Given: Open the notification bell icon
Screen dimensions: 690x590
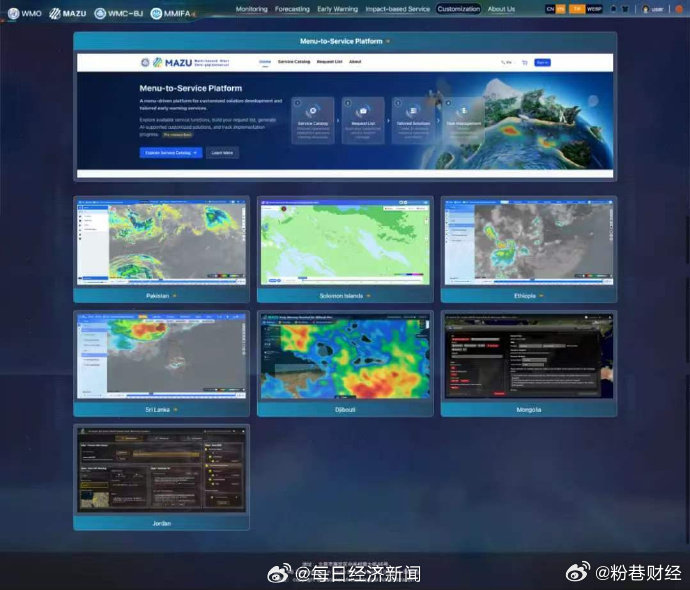Looking at the screenshot, I should [613, 9].
